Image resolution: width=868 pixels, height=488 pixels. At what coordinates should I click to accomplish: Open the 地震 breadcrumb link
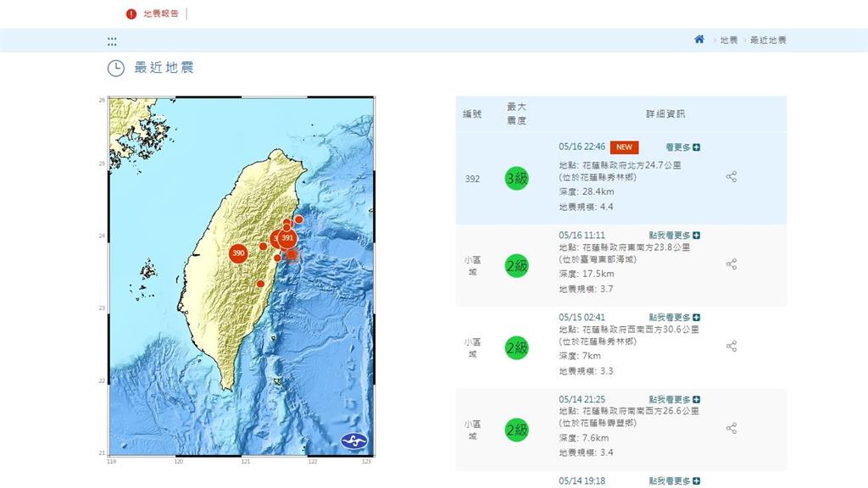[728, 40]
